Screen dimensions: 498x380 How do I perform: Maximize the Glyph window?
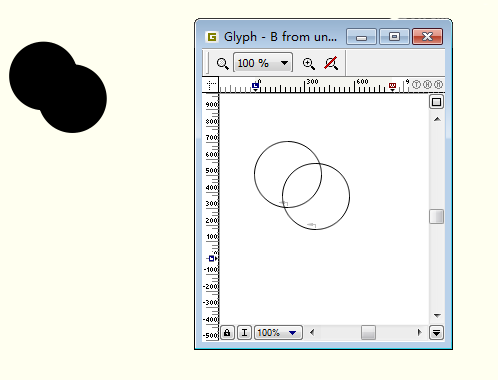(394, 37)
